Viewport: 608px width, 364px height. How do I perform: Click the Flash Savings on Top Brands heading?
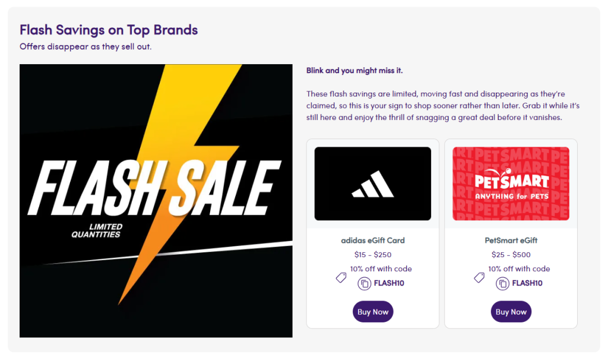109,30
